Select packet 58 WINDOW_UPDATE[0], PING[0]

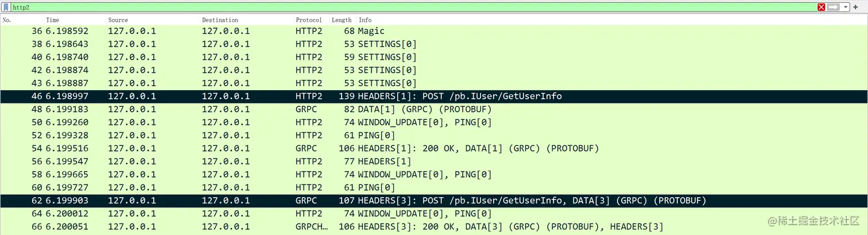coord(434,175)
